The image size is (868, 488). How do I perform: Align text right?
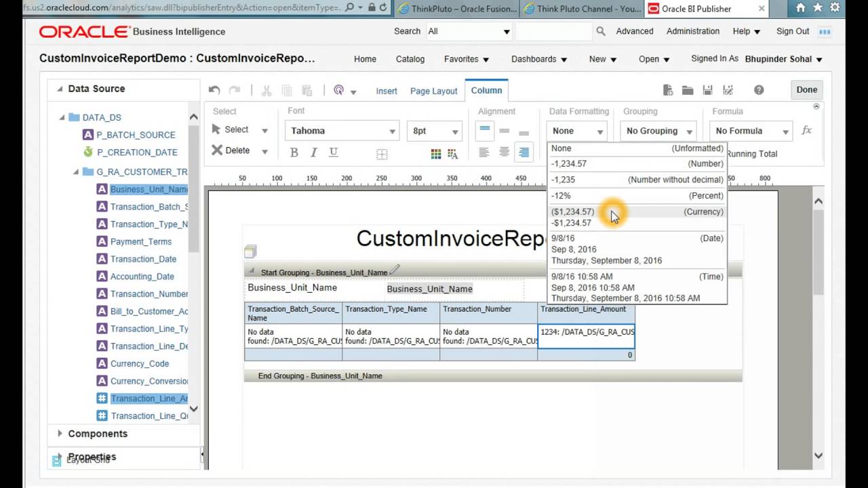pos(524,152)
